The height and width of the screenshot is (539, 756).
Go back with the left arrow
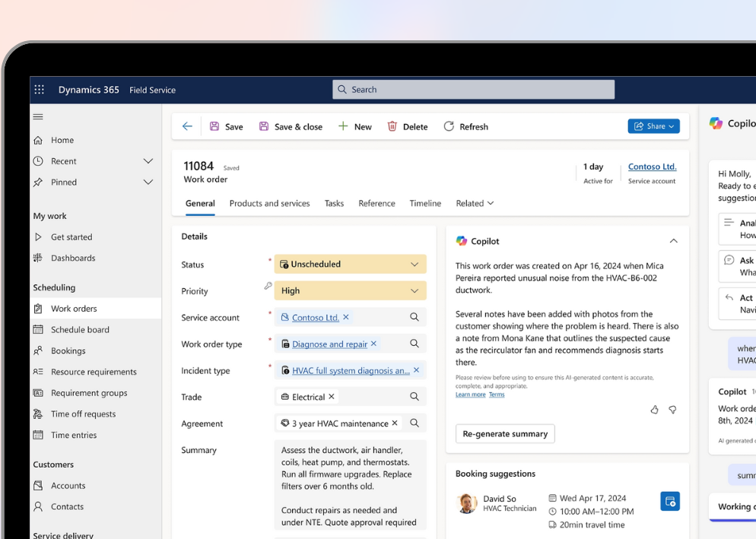point(187,126)
